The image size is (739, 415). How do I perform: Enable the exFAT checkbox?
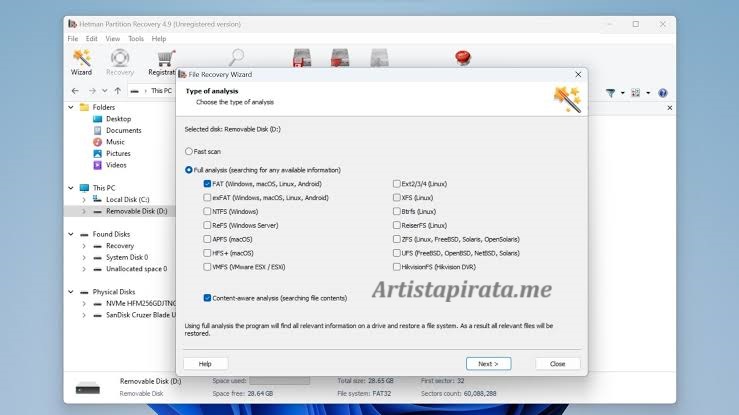pyautogui.click(x=207, y=197)
